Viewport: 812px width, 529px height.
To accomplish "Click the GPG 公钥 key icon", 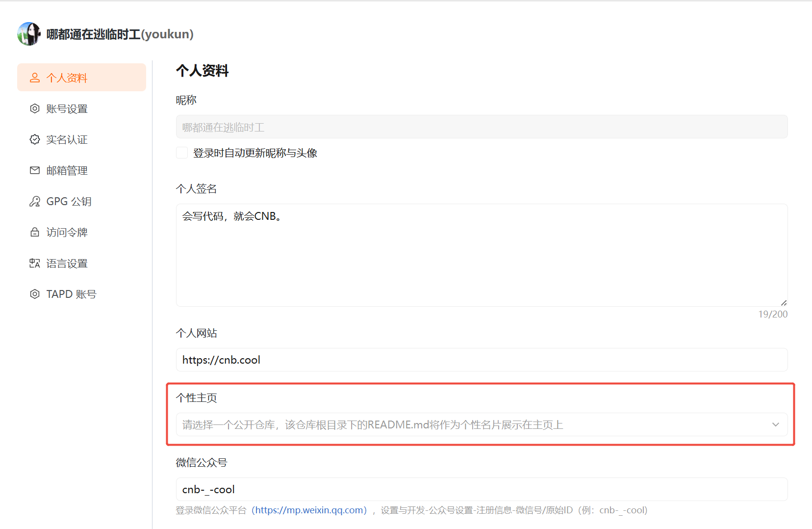I will pos(34,201).
